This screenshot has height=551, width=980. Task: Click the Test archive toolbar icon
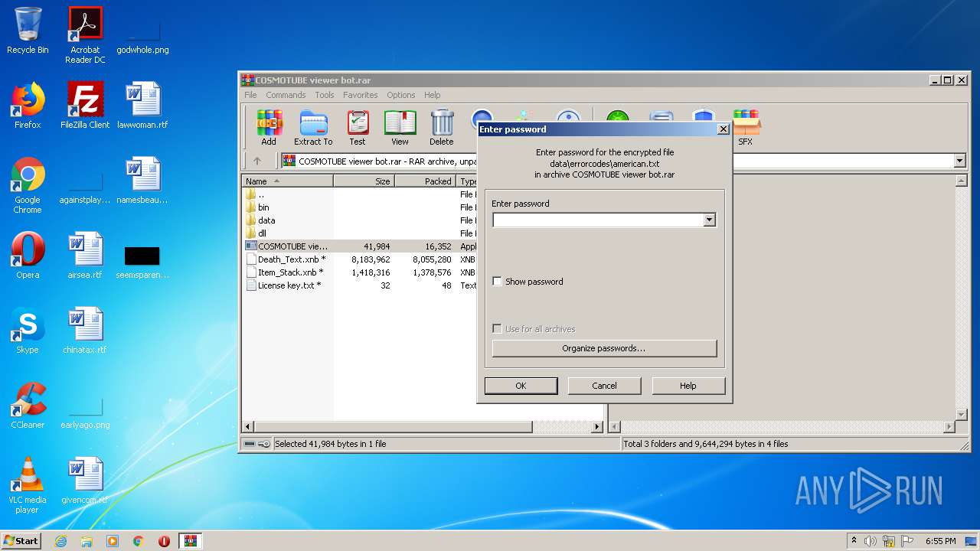point(358,127)
